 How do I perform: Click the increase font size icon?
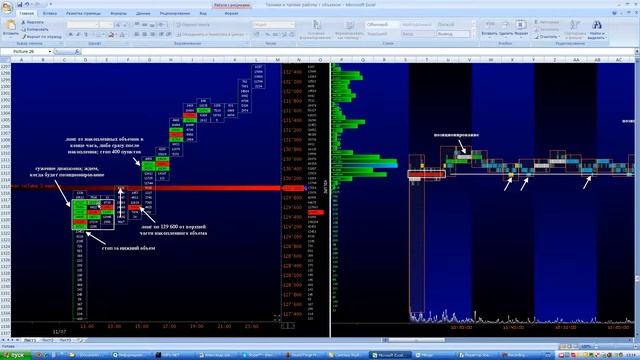118,25
